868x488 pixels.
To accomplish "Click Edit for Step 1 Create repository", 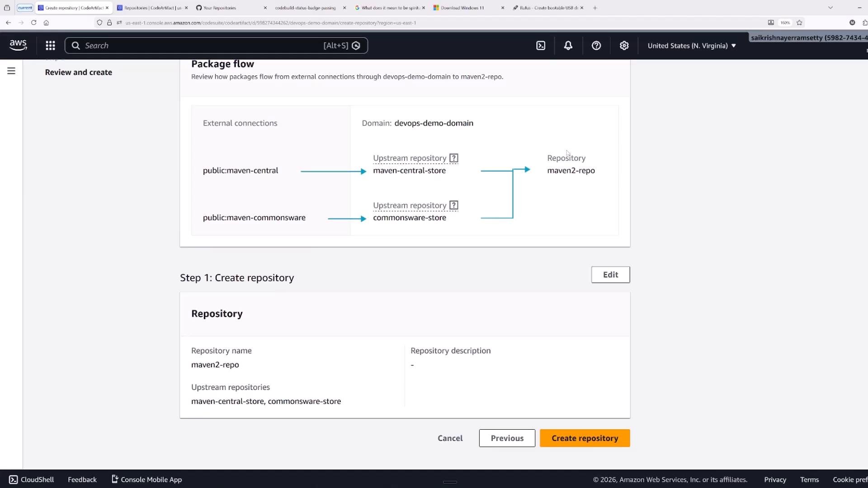I will tap(610, 275).
